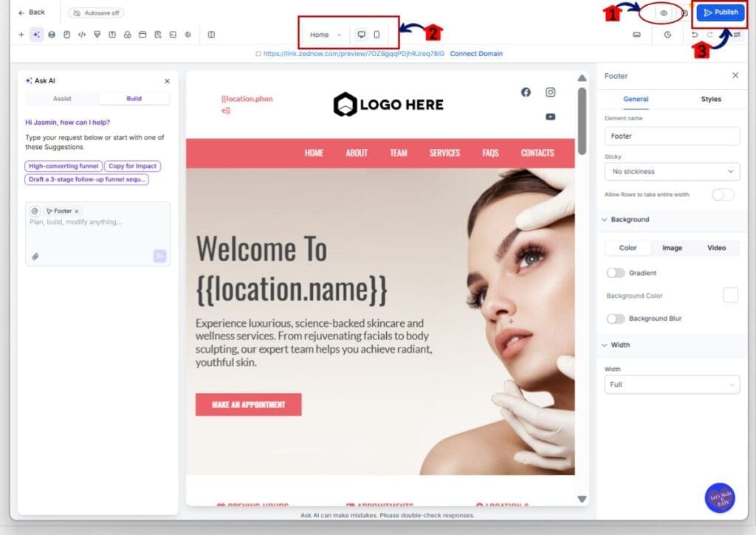This screenshot has height=535, width=756.
Task: Click the Element name input field
Action: click(672, 137)
